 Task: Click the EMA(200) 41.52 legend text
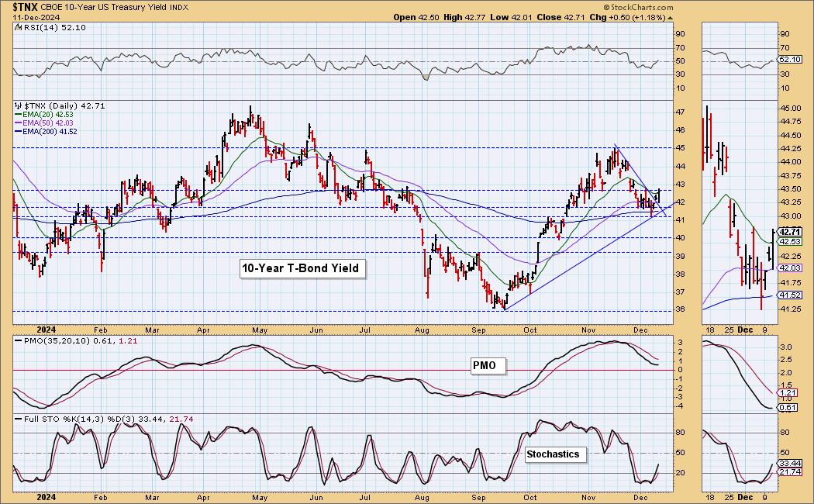pos(50,132)
